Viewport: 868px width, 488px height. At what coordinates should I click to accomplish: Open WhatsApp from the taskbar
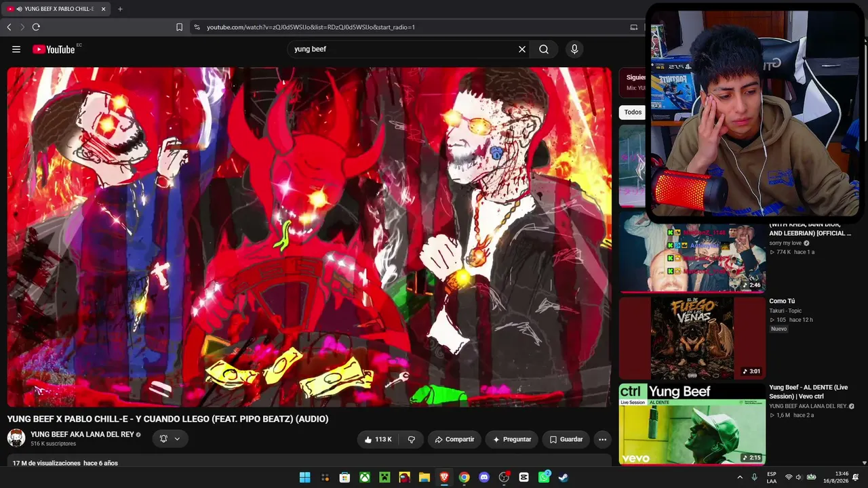click(x=544, y=477)
